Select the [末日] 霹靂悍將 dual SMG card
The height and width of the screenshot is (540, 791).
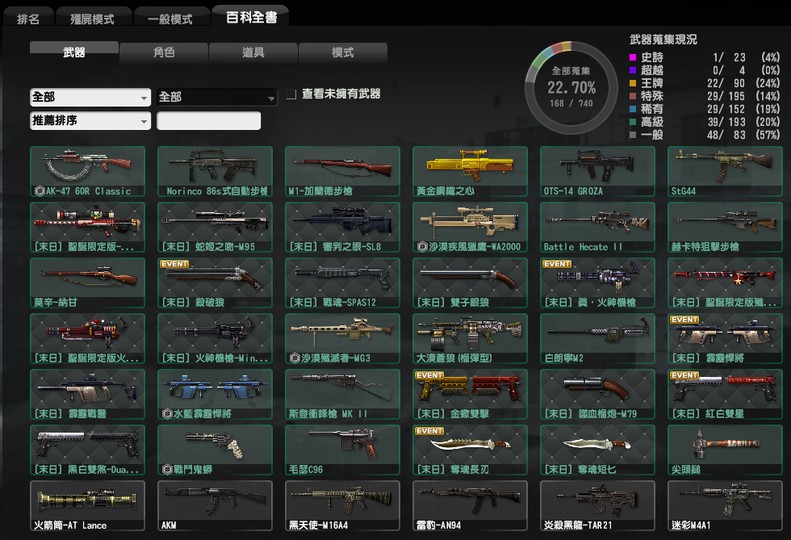coord(725,339)
